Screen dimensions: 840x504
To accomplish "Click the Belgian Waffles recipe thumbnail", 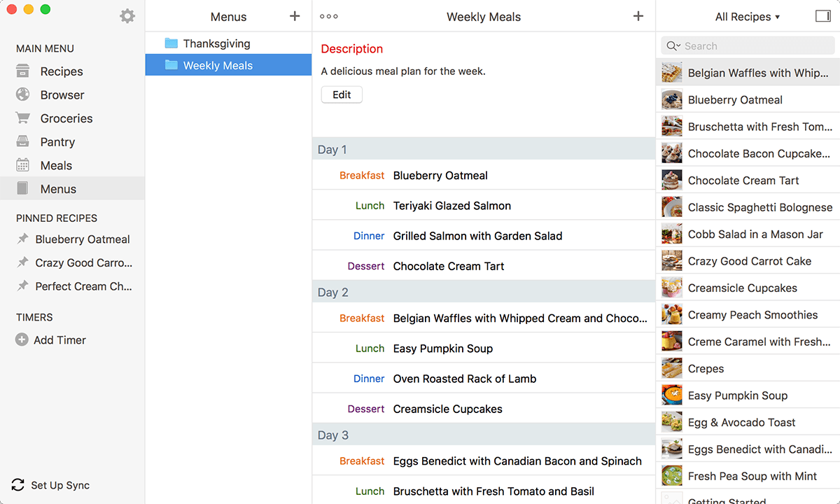I will coord(671,72).
